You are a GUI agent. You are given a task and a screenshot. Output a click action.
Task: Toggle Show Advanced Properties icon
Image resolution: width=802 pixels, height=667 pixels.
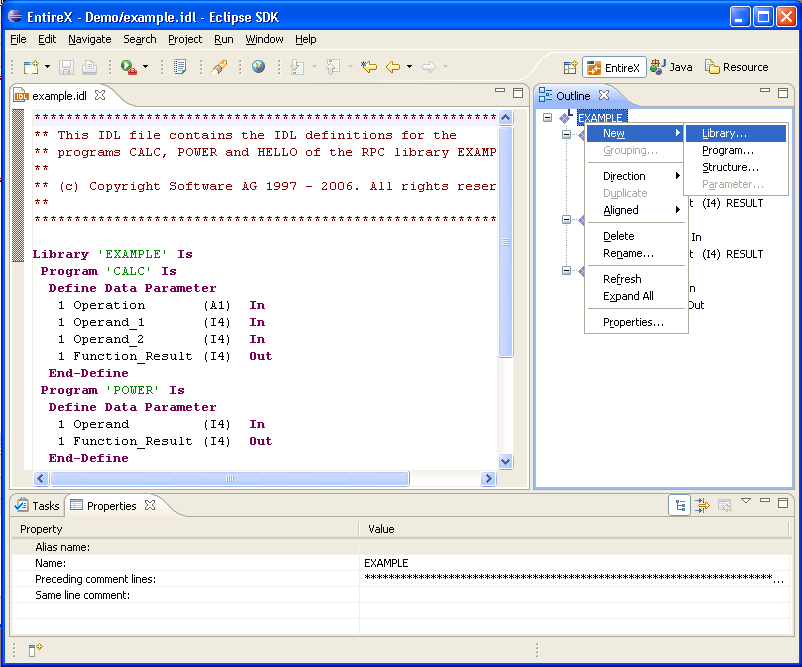[x=702, y=505]
